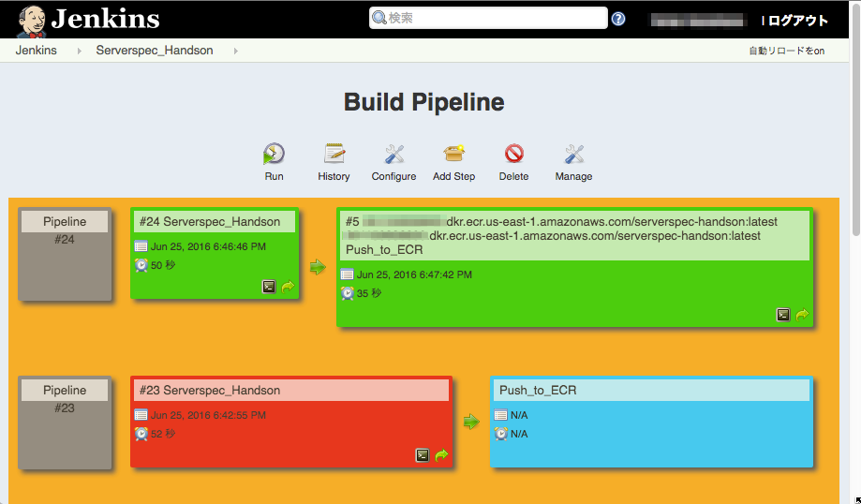The image size is (861, 504).
Task: Click 'Jun 25, 2016 6:42:55 PM' timestamp
Action: point(209,415)
